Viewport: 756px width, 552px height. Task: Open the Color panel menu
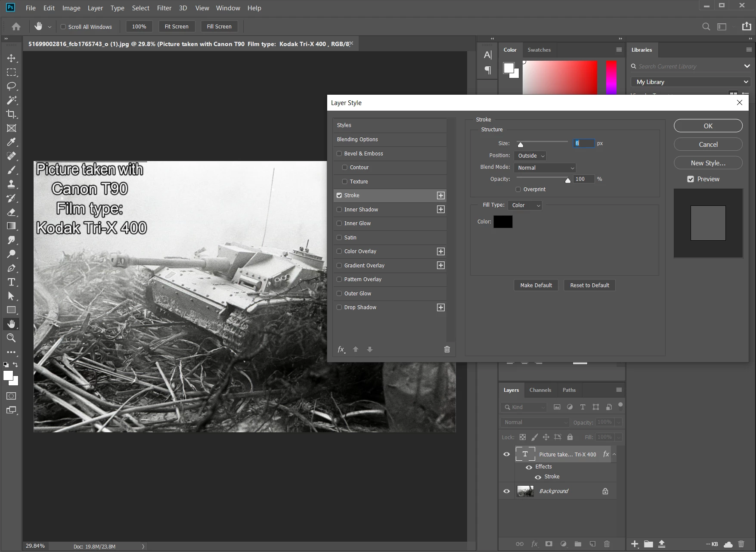[x=619, y=50]
